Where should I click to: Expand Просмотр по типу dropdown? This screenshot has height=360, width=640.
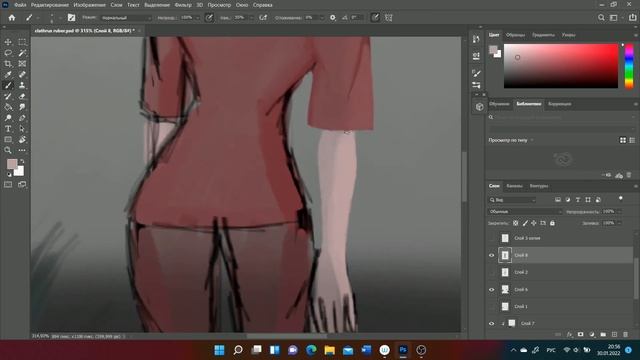[511, 140]
